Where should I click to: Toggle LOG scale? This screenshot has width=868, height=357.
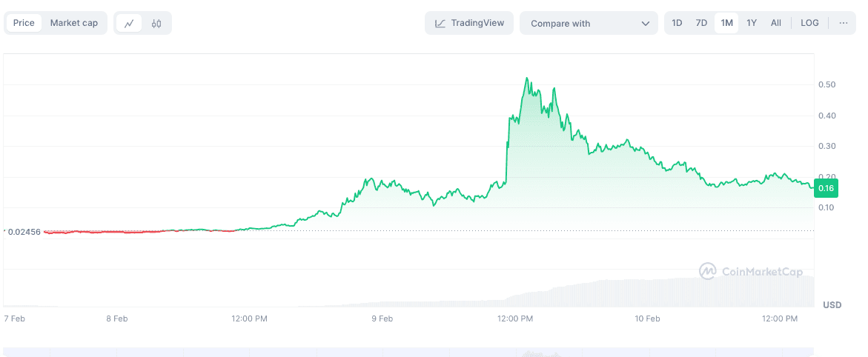point(809,23)
